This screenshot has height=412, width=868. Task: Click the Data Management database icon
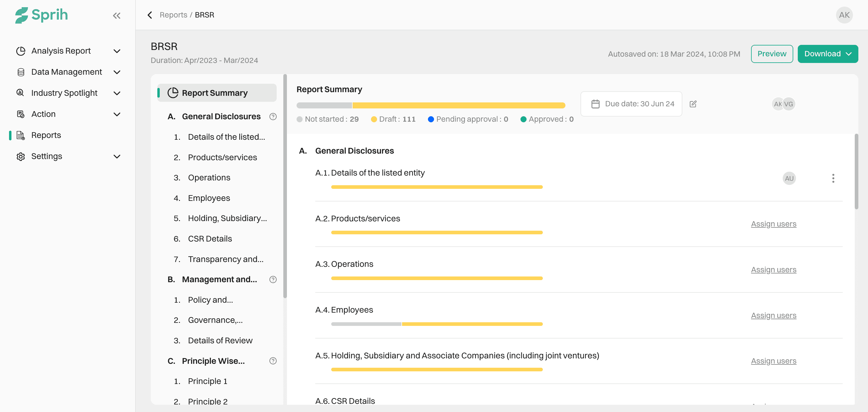pyautogui.click(x=21, y=72)
